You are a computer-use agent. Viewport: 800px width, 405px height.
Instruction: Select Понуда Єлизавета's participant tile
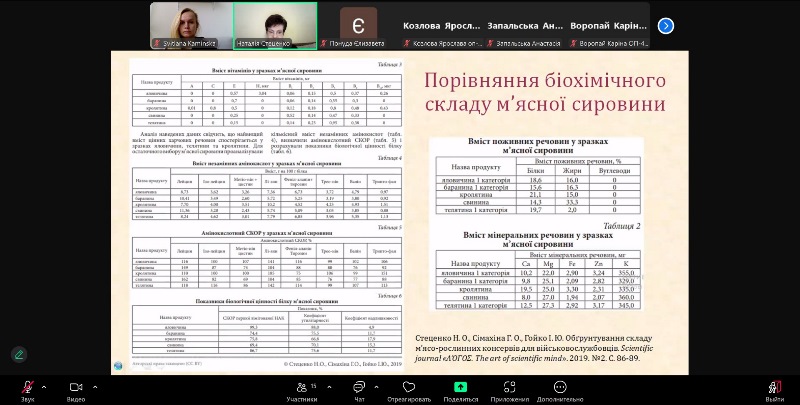(x=358, y=26)
